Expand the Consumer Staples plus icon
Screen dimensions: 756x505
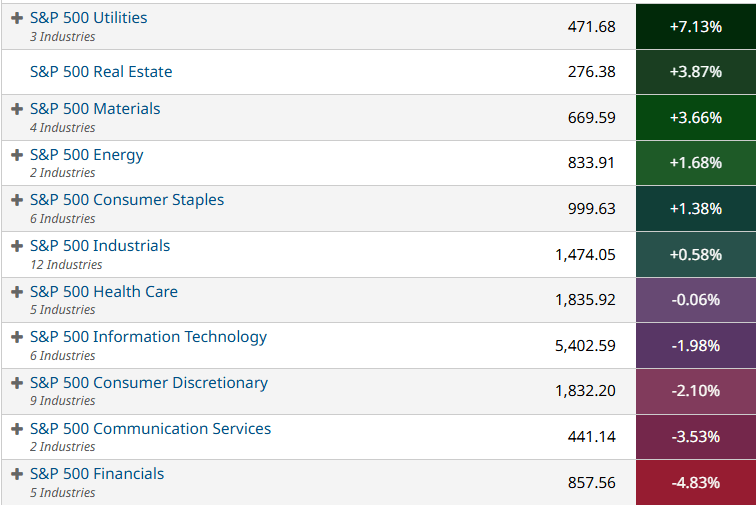[x=17, y=200]
